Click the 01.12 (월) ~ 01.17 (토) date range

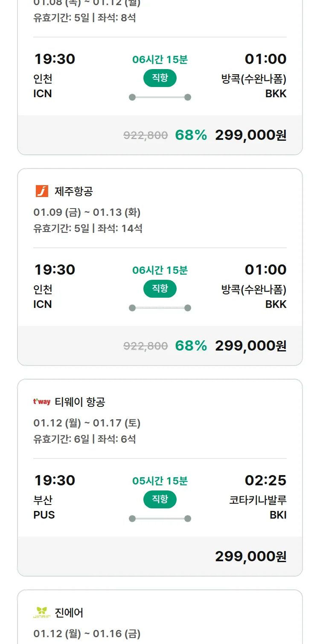point(87,423)
